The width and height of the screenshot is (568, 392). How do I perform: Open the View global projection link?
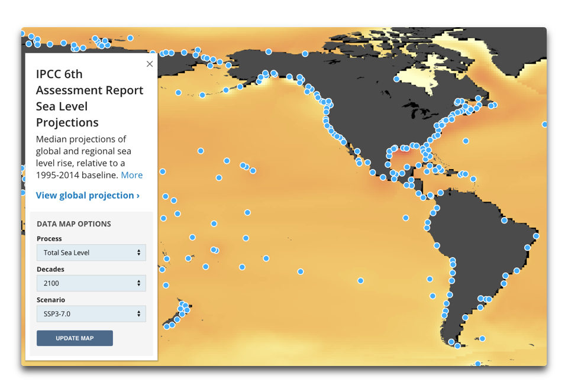(x=88, y=195)
